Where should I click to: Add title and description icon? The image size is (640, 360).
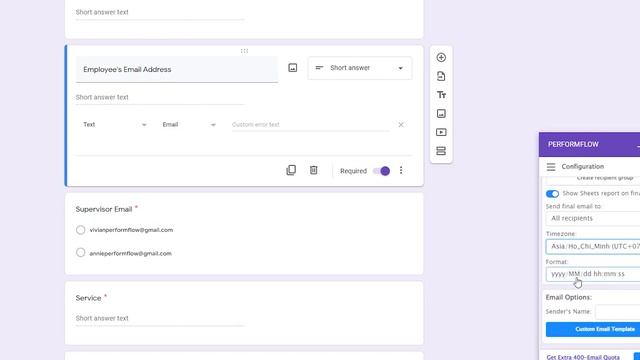click(x=441, y=95)
